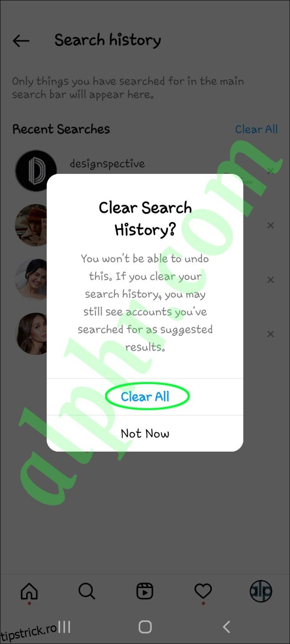Tap Clear All link beside Recent Searches
The width and height of the screenshot is (290, 644).
pyautogui.click(x=256, y=129)
